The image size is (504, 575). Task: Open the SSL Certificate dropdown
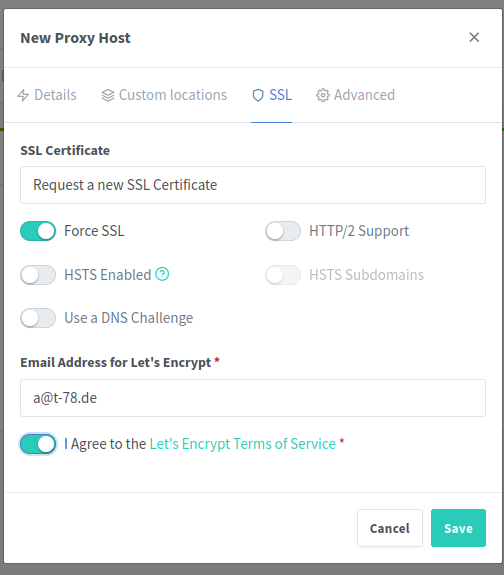pos(253,185)
